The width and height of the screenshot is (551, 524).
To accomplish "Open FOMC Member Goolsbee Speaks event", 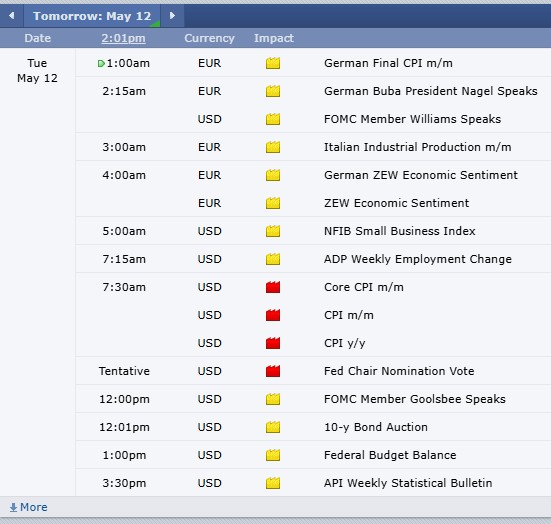I will point(415,399).
